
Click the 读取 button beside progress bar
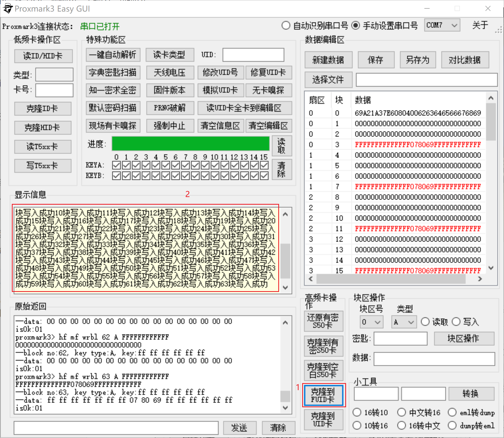click(282, 146)
